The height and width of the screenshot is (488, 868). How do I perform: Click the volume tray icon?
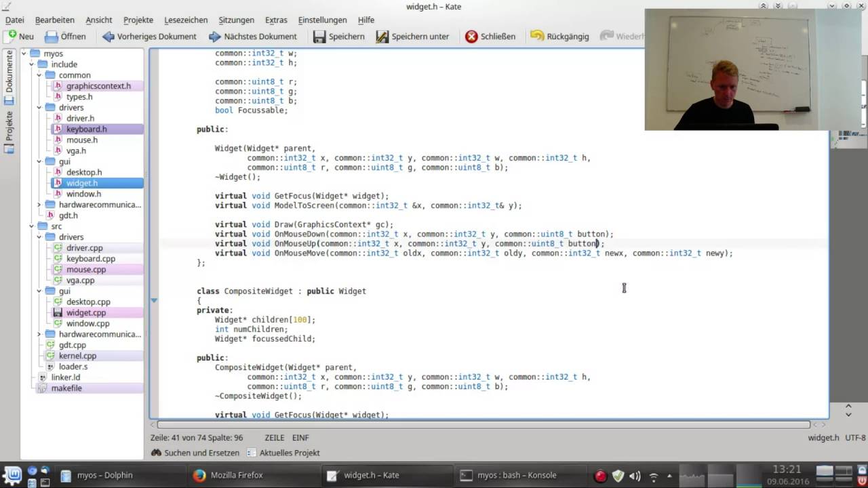(635, 476)
